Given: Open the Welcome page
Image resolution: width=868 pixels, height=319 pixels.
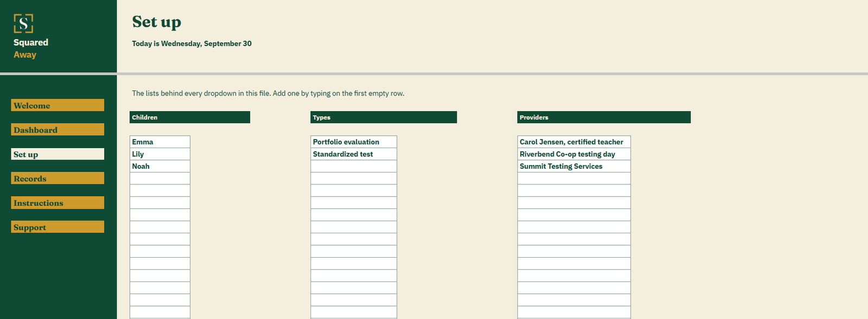Looking at the screenshot, I should click(x=58, y=105).
